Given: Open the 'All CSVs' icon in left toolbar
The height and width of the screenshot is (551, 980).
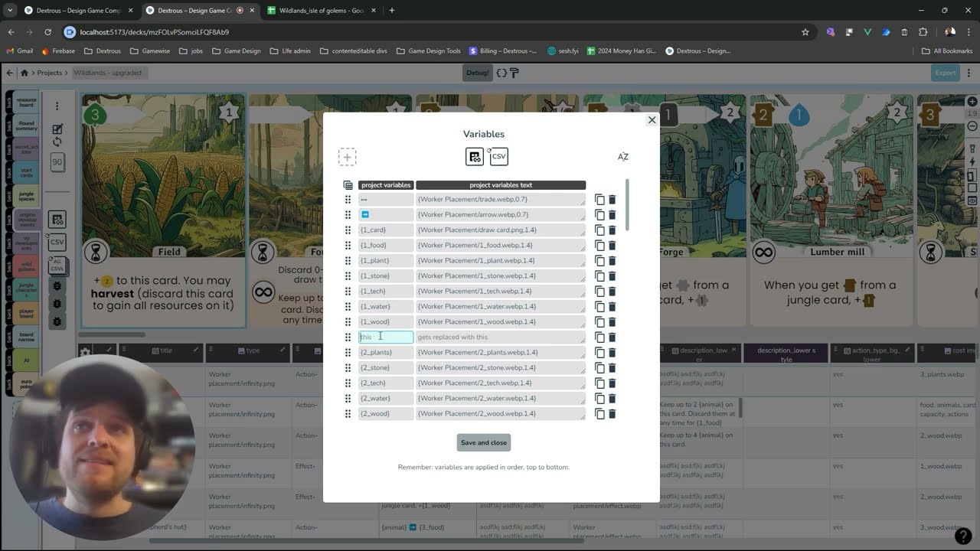Looking at the screenshot, I should click(57, 266).
